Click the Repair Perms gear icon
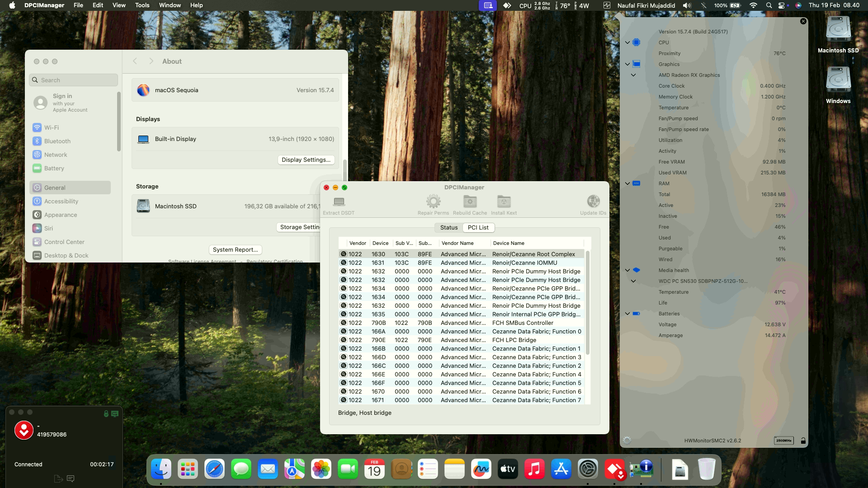 (x=433, y=202)
